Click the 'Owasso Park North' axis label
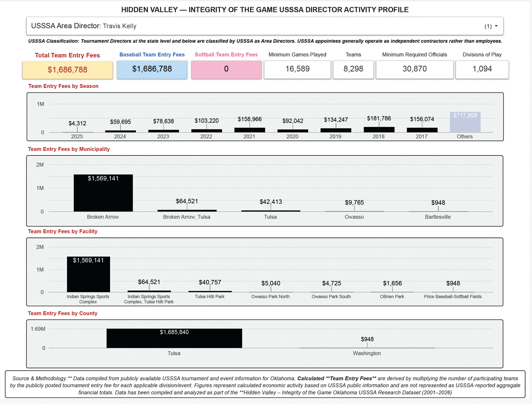This screenshot has width=532, height=404. pyautogui.click(x=270, y=297)
